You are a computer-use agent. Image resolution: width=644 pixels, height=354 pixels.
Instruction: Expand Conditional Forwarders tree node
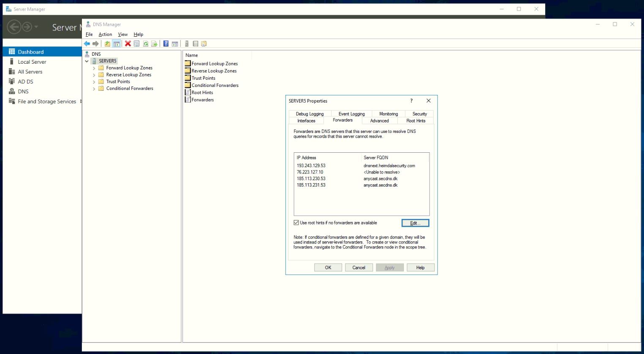coord(94,89)
